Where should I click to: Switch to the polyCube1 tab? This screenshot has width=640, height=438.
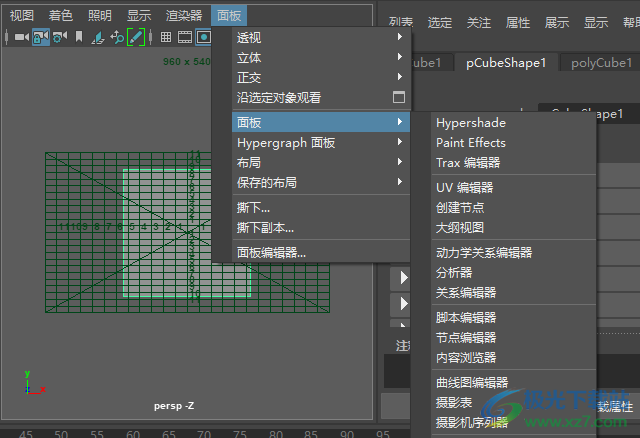[601, 63]
